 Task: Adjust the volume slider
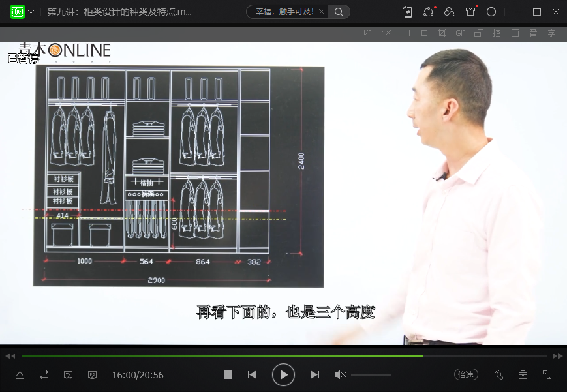[371, 375]
